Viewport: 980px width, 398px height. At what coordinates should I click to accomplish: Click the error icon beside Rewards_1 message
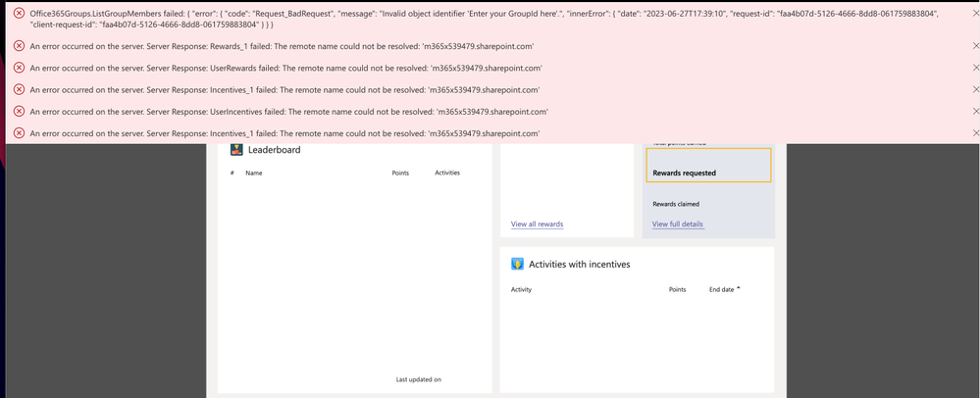(19, 46)
